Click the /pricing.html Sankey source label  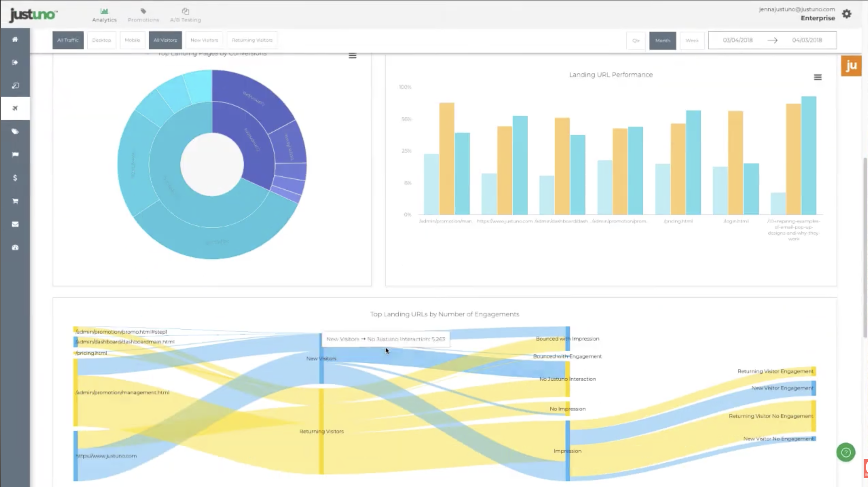coord(91,353)
